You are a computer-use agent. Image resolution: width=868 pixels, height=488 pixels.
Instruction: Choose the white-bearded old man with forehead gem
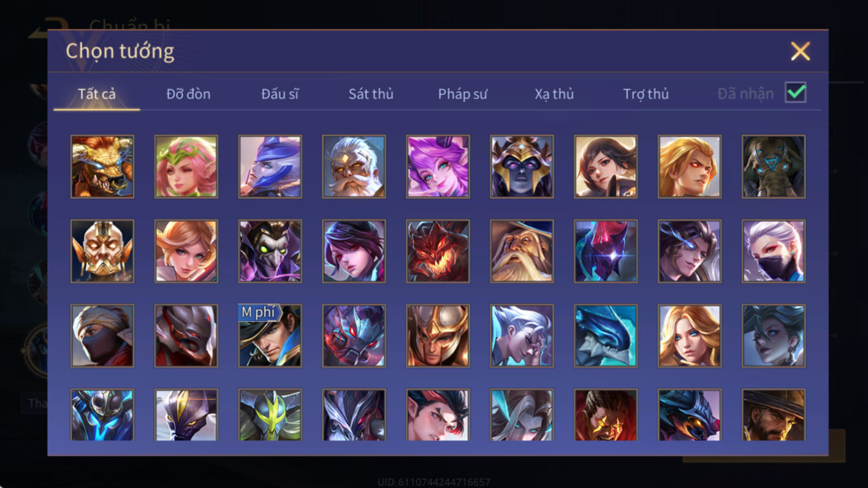(x=354, y=166)
